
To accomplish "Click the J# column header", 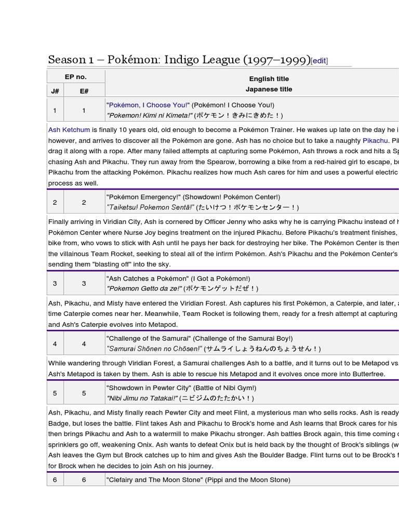I will 55,91.
